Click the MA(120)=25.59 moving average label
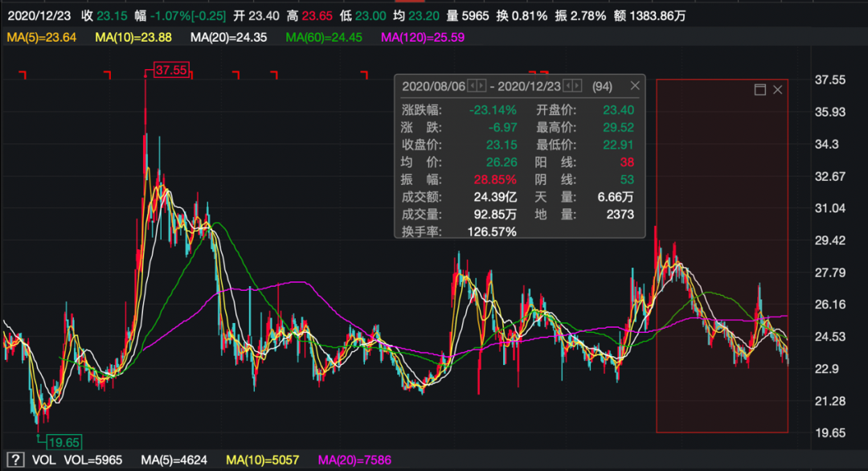This screenshot has width=868, height=471. pyautogui.click(x=423, y=38)
